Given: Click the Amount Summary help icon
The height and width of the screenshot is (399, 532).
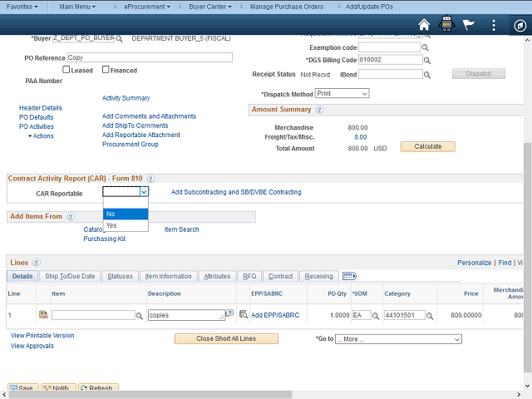Looking at the screenshot, I should [319, 110].
